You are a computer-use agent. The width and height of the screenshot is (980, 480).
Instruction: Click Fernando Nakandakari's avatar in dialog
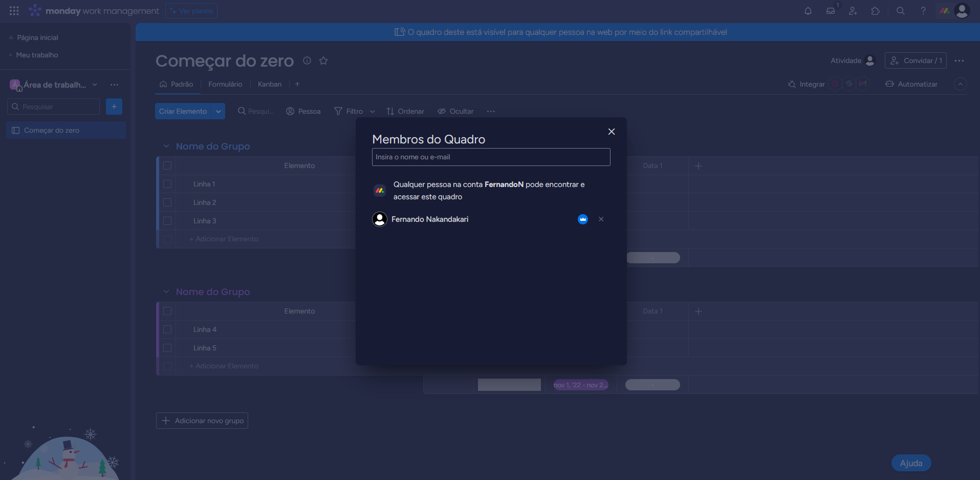[x=380, y=219]
